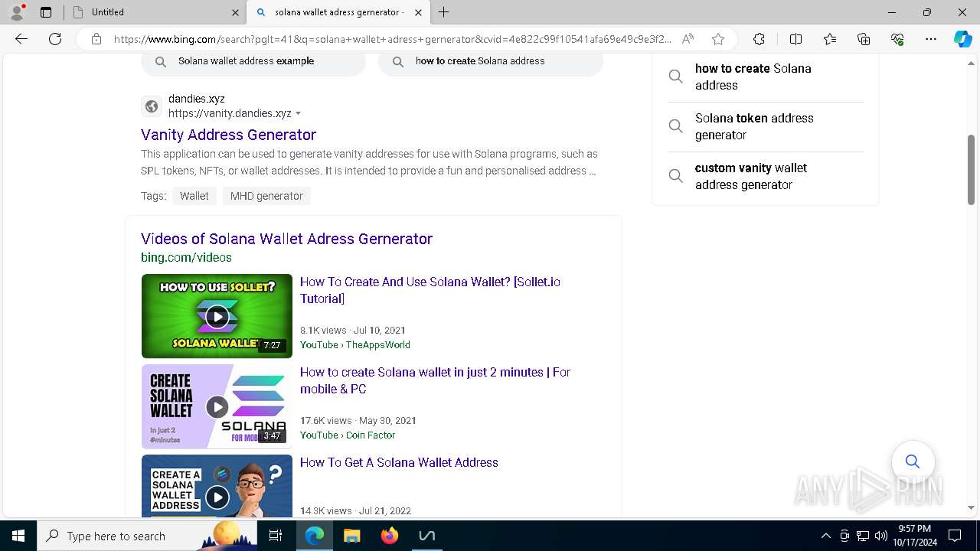Viewport: 980px width, 551px height.
Task: Open the clock showing 9:57 PM
Action: coord(914,536)
